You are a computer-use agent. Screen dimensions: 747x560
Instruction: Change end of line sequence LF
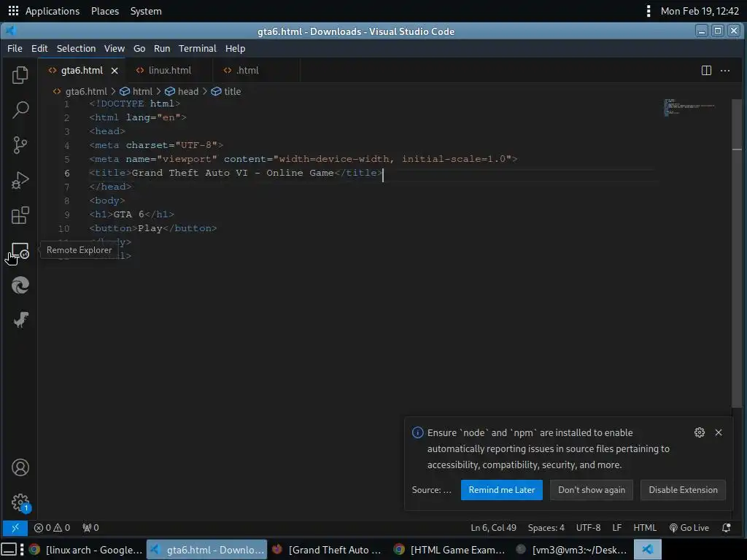click(x=617, y=528)
